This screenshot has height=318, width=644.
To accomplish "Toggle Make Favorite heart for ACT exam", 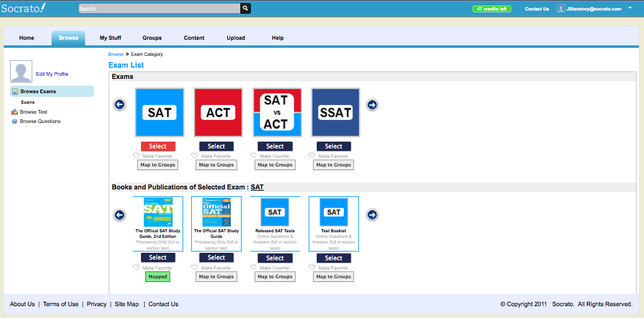I will pos(194,156).
